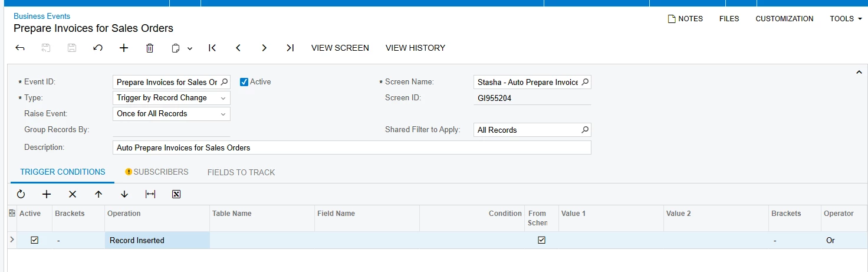Open FILES attachment panel
Image resolution: width=868 pixels, height=272 pixels.
tap(729, 19)
